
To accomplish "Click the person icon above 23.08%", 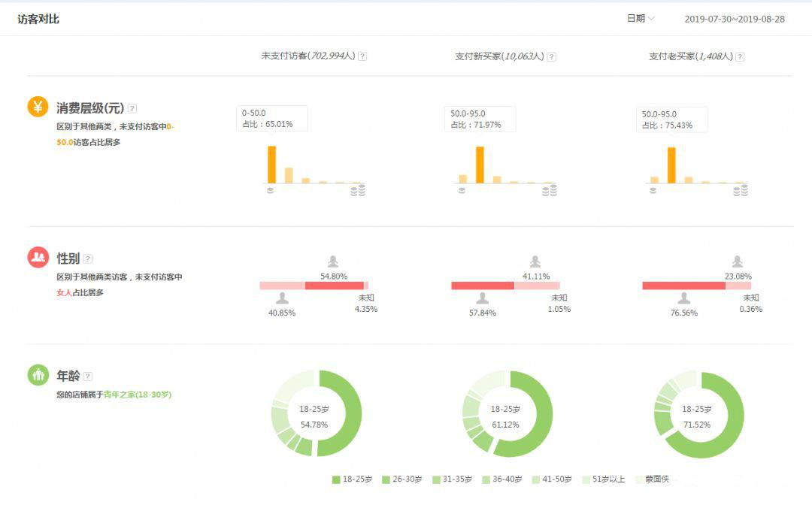I will pyautogui.click(x=738, y=262).
